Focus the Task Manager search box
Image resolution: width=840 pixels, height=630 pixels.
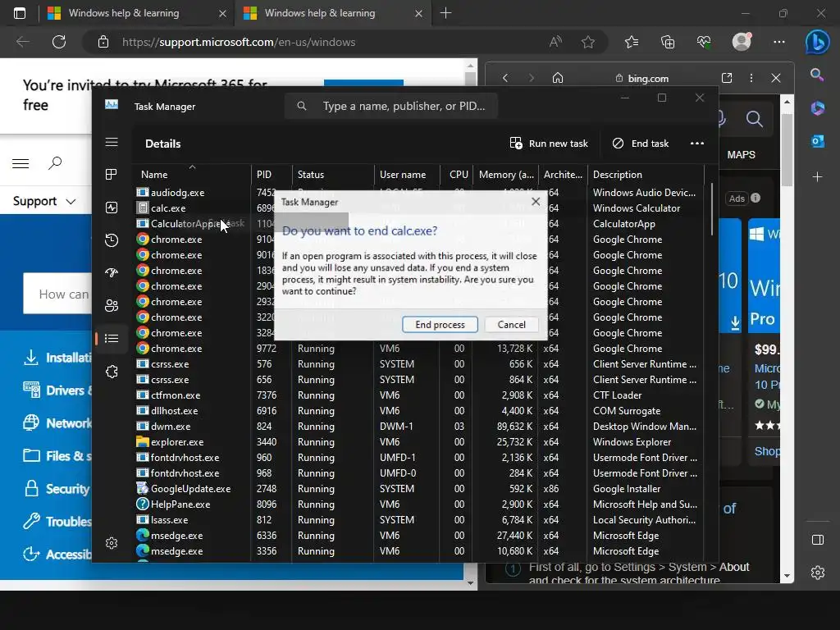(391, 106)
